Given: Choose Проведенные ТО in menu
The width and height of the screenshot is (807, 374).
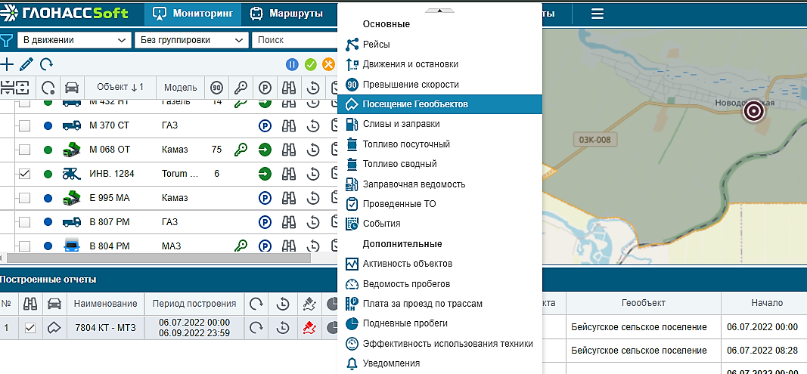Looking at the screenshot, I should point(439,204).
